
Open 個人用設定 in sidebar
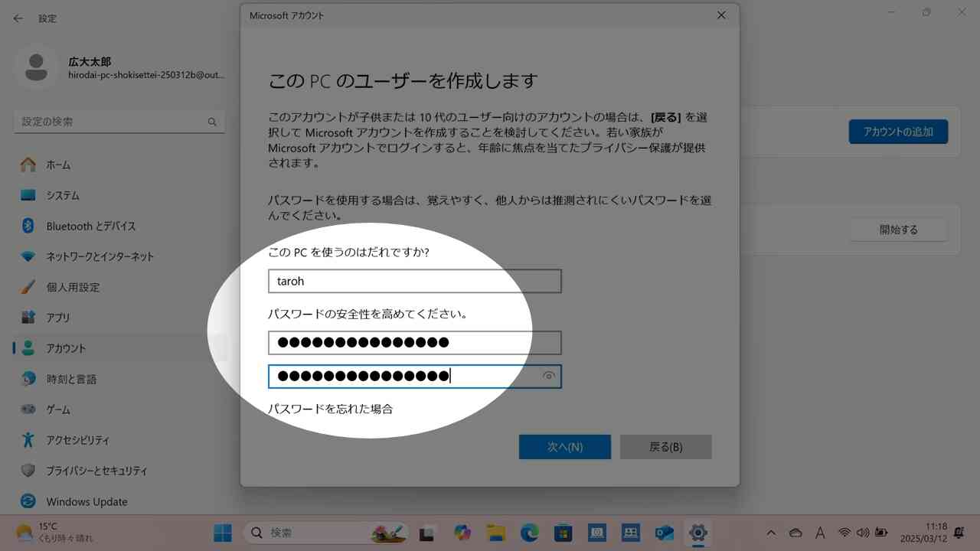tap(119, 287)
